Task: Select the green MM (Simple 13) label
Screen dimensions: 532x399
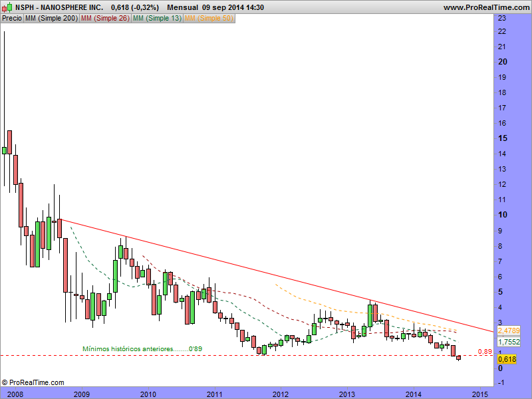Action: pos(156,19)
